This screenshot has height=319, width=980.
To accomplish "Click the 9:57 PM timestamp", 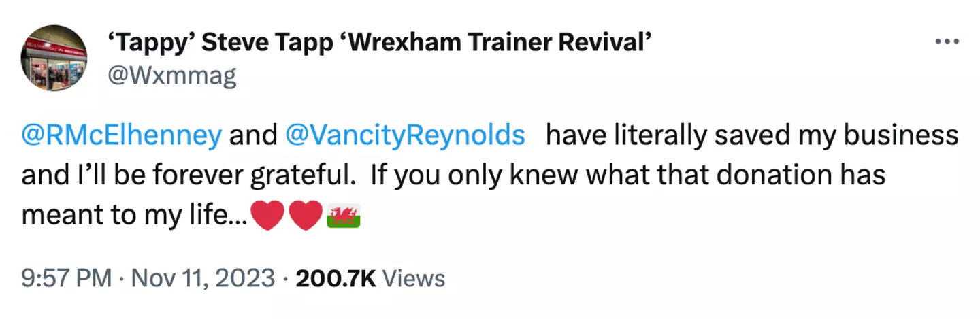I will click(x=66, y=278).
